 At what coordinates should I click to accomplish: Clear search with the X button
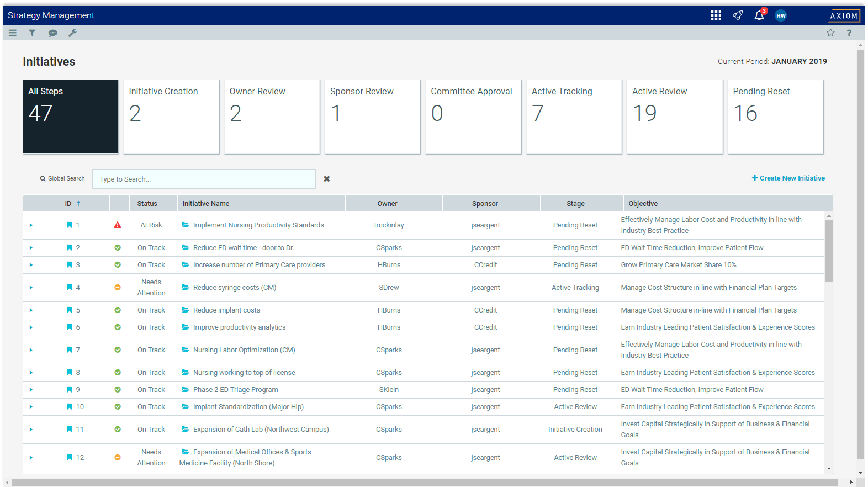326,179
